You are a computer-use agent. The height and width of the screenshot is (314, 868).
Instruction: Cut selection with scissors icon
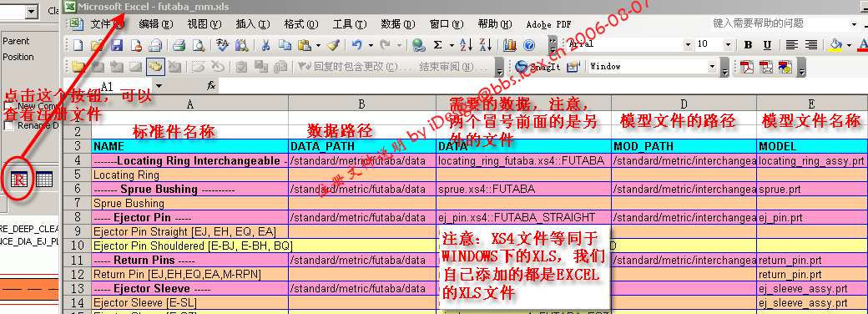click(x=265, y=45)
